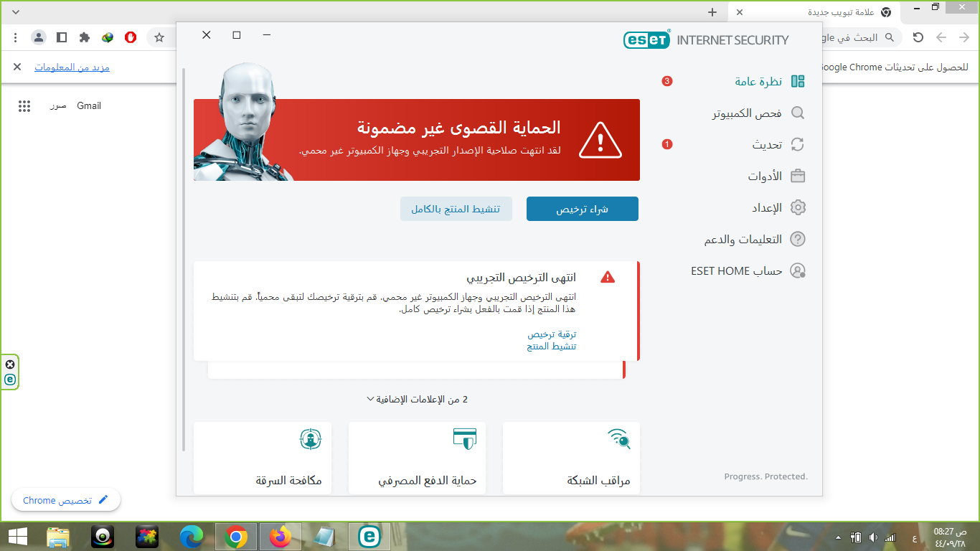This screenshot has width=980, height=551.
Task: Switch to Firefox in the taskbar
Action: coord(281,537)
